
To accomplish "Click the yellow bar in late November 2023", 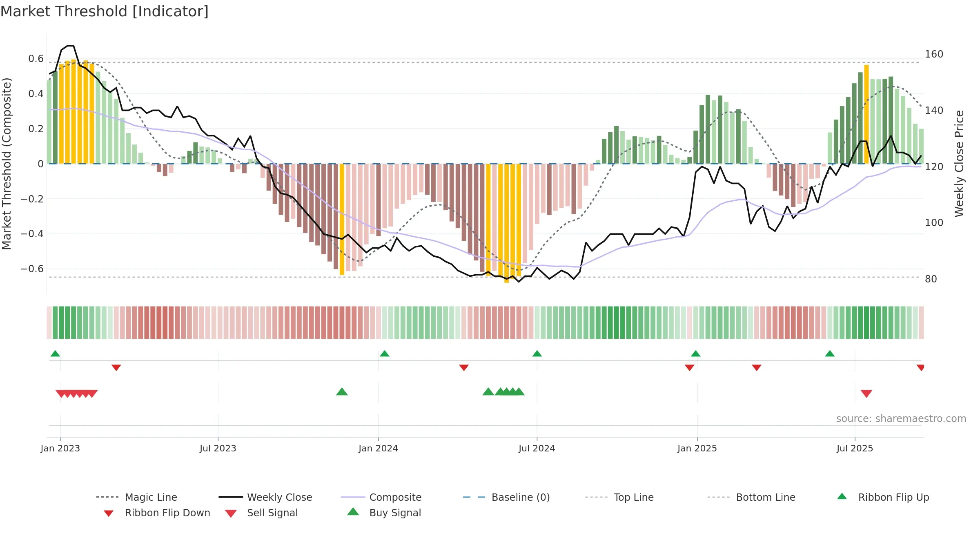I will (x=342, y=220).
